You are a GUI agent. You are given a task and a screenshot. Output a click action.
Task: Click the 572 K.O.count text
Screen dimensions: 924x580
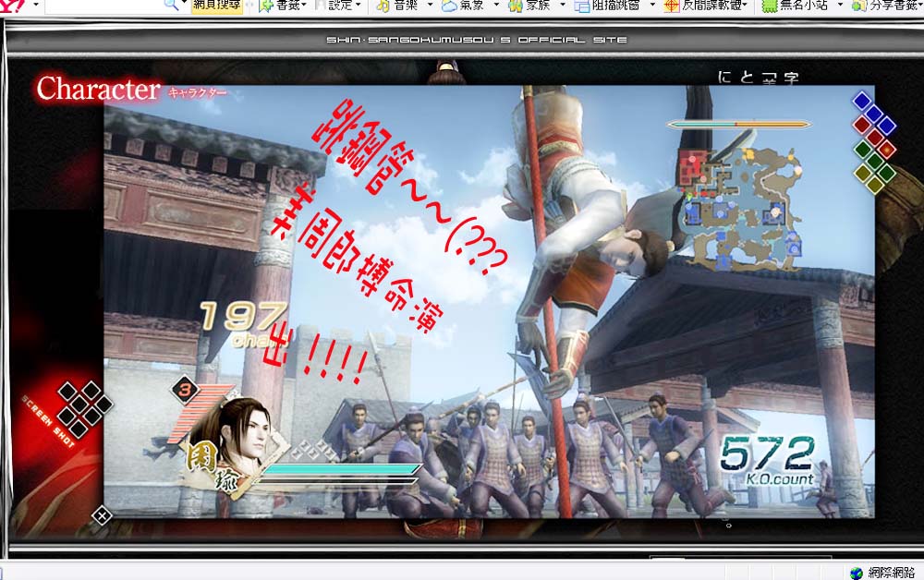point(767,461)
